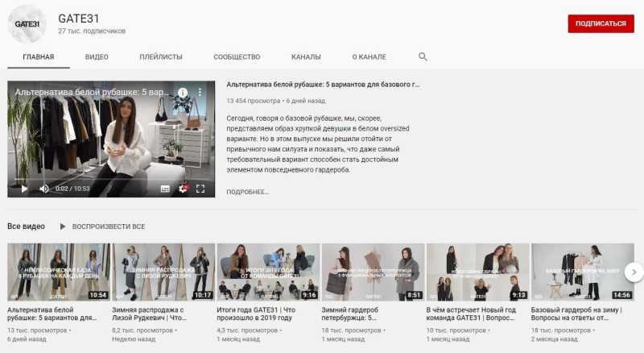The width and height of the screenshot is (644, 353).
Task: Open title Альтернатива белой рубашке under thumbnails
Action: pyautogui.click(x=52, y=314)
